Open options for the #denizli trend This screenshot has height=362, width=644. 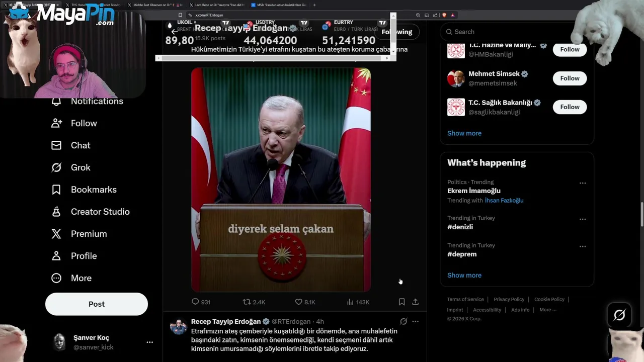coord(583,219)
